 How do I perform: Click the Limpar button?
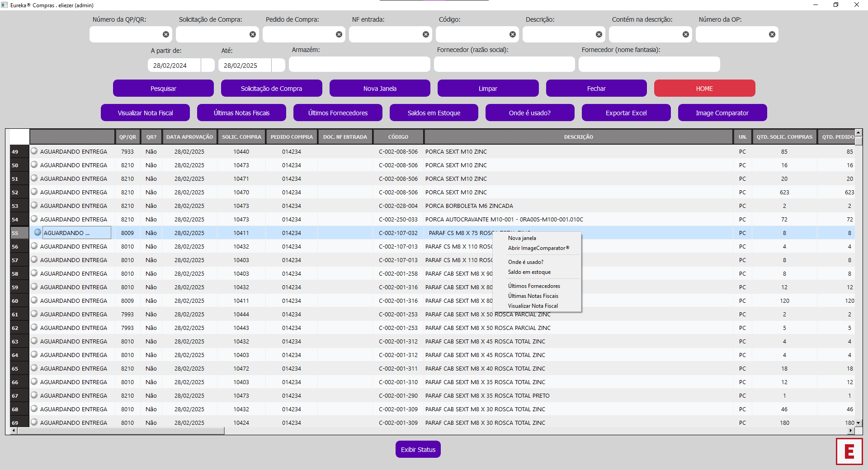pyautogui.click(x=488, y=88)
